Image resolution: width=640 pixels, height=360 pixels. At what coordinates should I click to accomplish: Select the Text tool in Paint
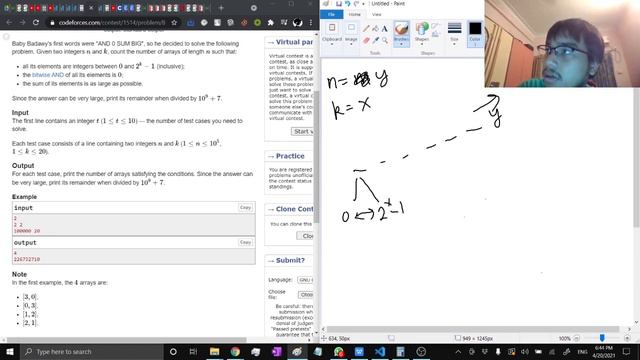pyautogui.click(x=384, y=29)
